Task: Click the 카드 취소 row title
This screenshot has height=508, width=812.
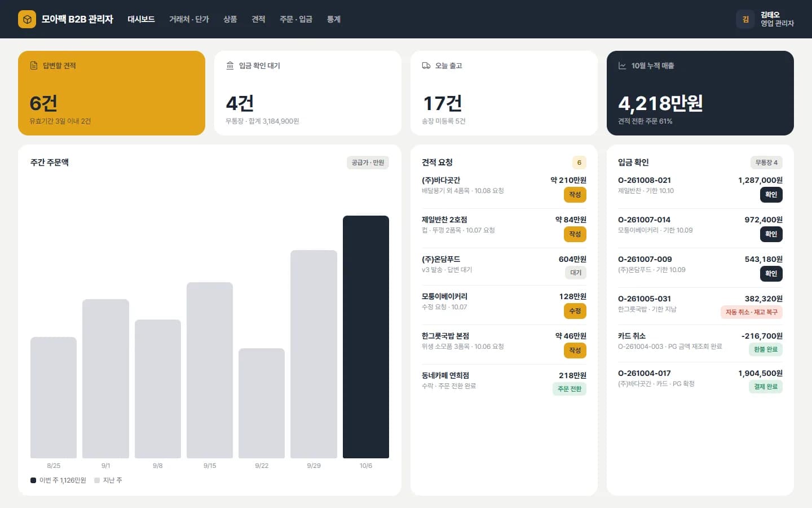Action: tap(632, 336)
